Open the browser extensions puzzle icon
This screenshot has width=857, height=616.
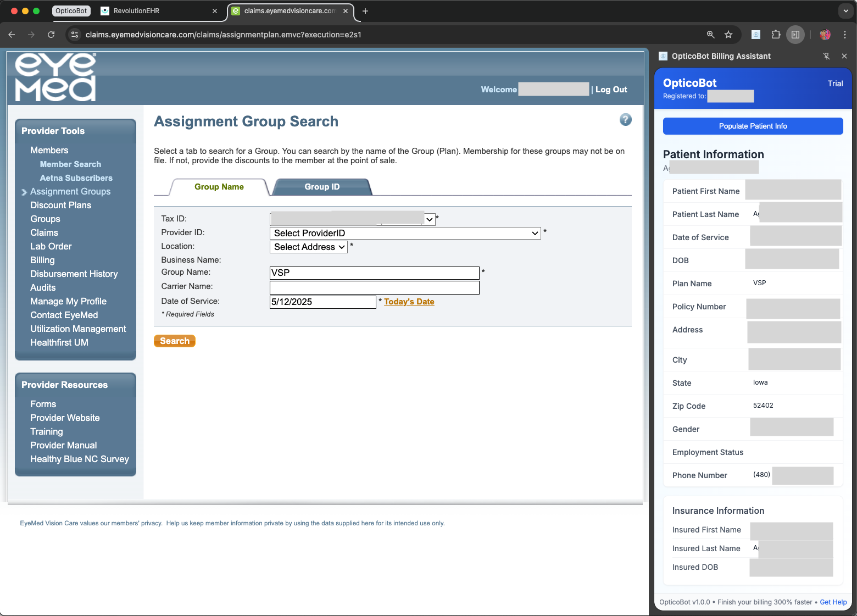[776, 34]
